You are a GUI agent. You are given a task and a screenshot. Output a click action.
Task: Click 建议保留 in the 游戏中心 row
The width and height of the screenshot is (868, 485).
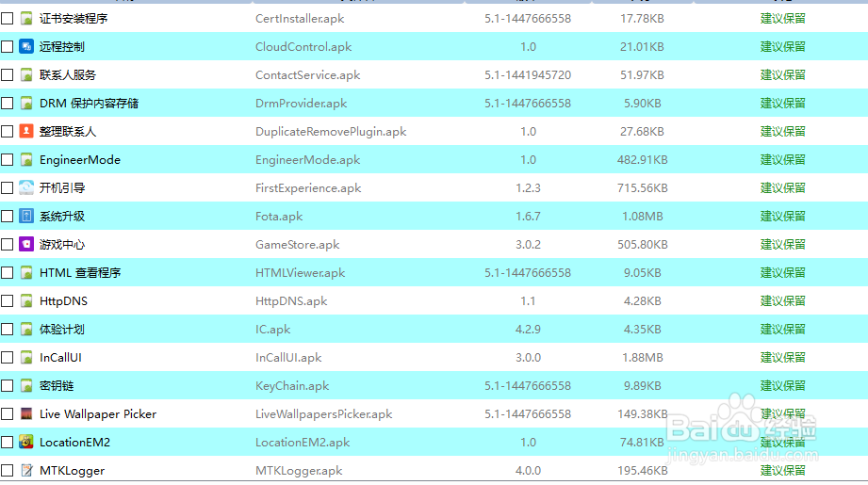click(783, 245)
